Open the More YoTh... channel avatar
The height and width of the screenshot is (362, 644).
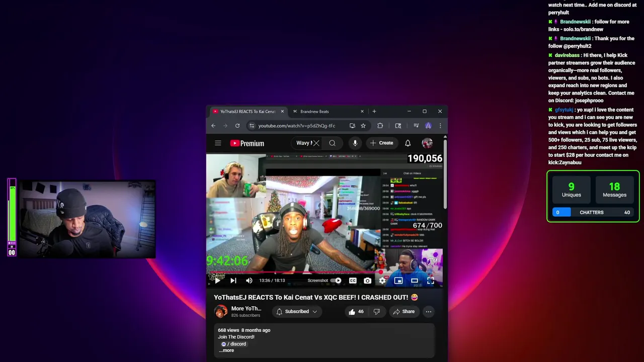coord(221,312)
